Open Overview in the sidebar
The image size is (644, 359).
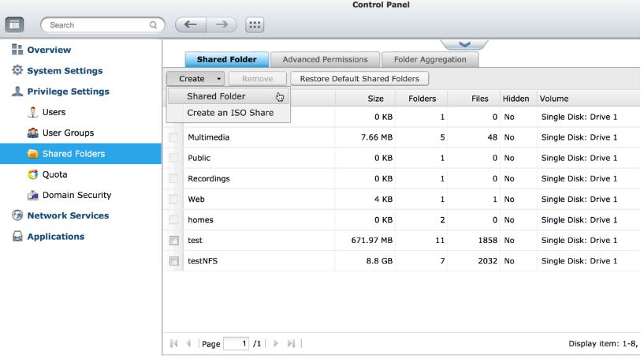49,50
